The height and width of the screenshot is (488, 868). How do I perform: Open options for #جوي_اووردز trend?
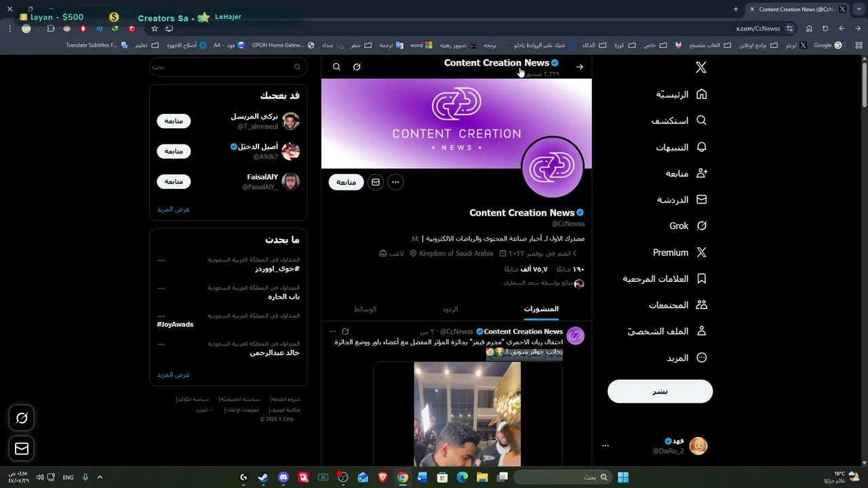[x=161, y=260]
